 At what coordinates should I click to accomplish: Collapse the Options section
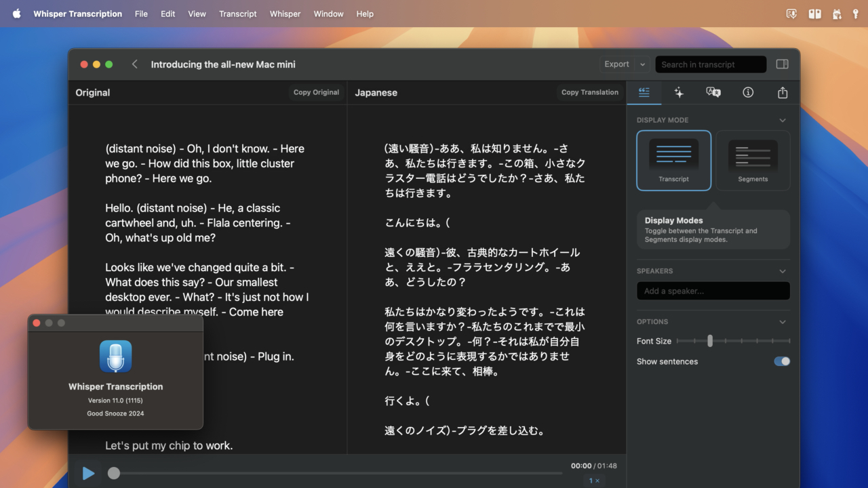pyautogui.click(x=783, y=322)
